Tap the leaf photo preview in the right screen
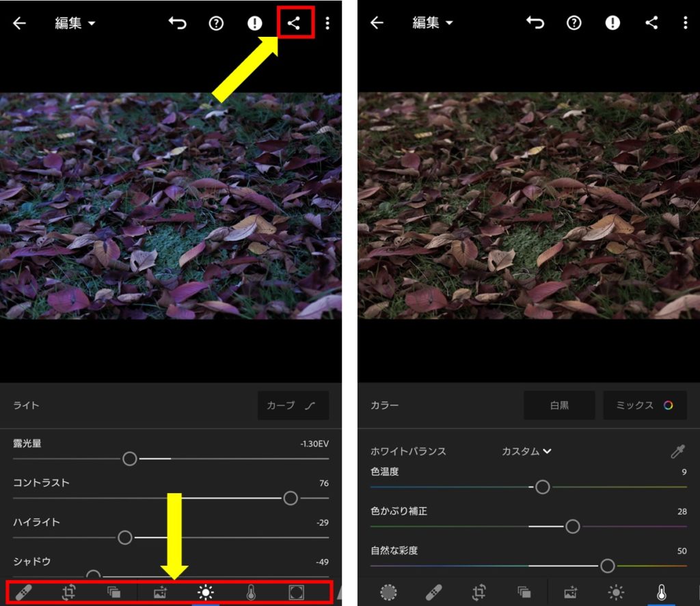The width and height of the screenshot is (700, 606). [528, 206]
